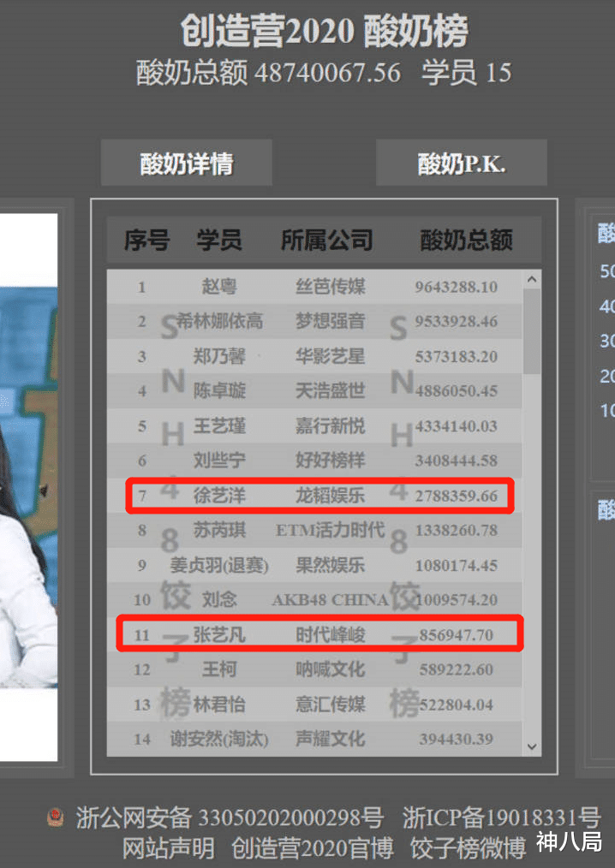Image resolution: width=615 pixels, height=868 pixels.
Task: Click company 意汇传媒
Action: 331,705
